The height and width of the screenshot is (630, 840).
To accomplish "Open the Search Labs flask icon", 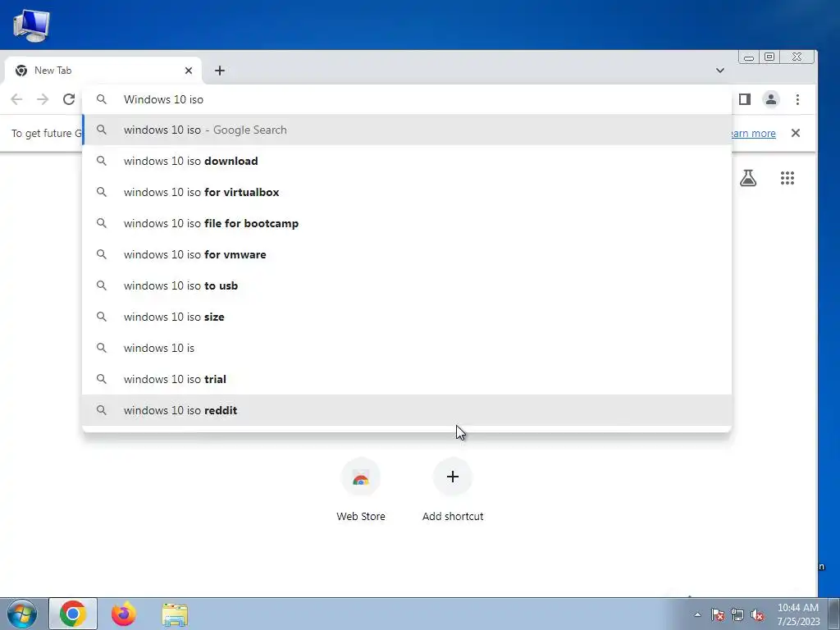I will (748, 178).
